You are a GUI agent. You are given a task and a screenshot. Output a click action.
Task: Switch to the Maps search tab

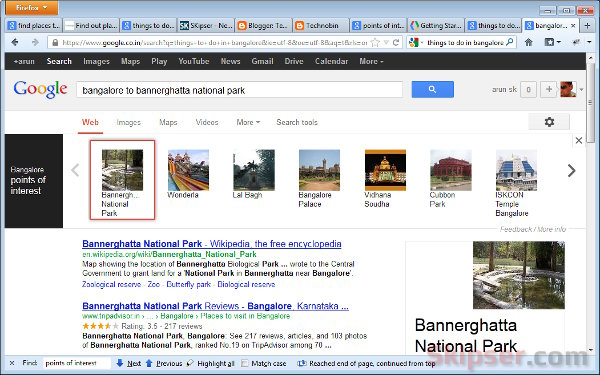point(168,122)
